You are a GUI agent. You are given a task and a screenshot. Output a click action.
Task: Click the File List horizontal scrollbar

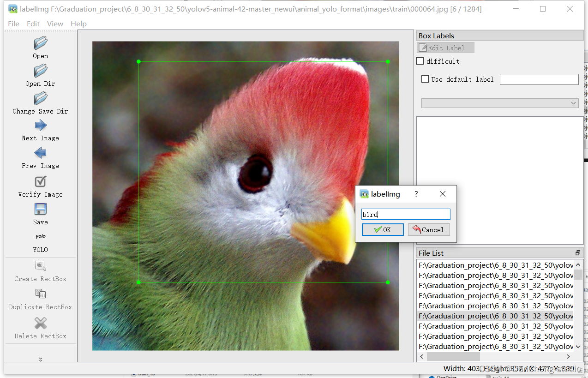495,357
